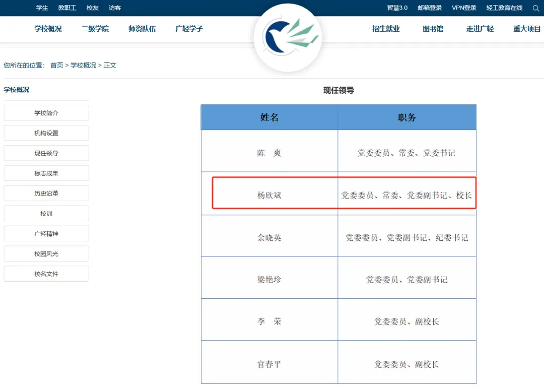Click the 校园风光 sidebar button

click(x=46, y=254)
